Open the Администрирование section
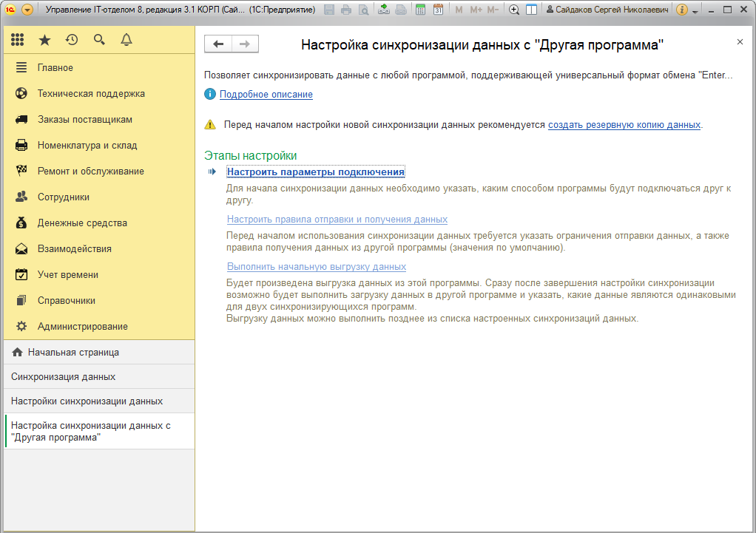The width and height of the screenshot is (756, 533). 99,326
